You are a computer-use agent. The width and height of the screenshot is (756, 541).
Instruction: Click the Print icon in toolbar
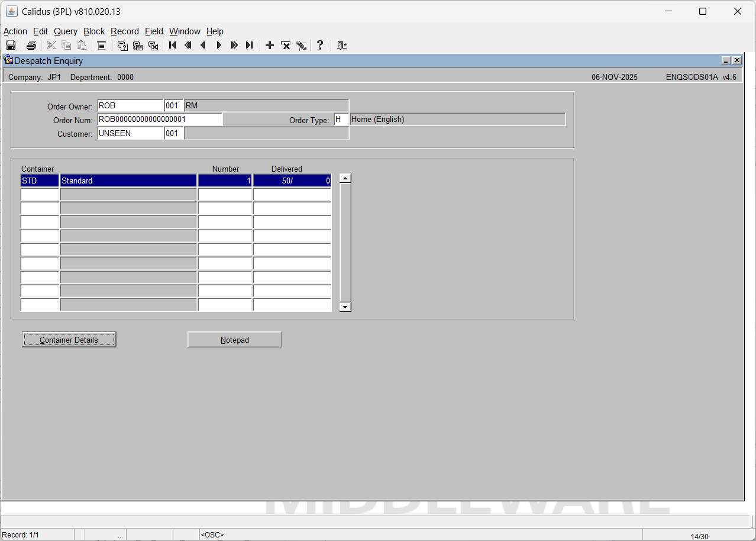[31, 46]
